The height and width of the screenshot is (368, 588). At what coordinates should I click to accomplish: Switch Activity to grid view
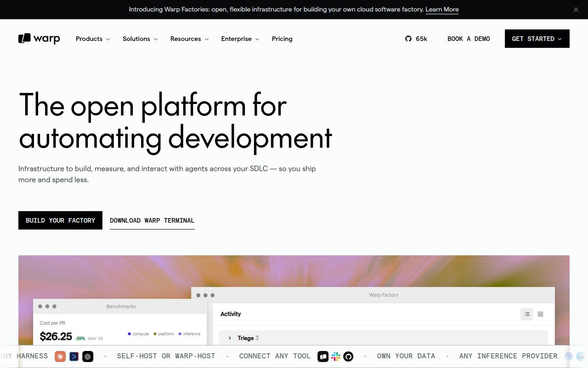pyautogui.click(x=540, y=314)
